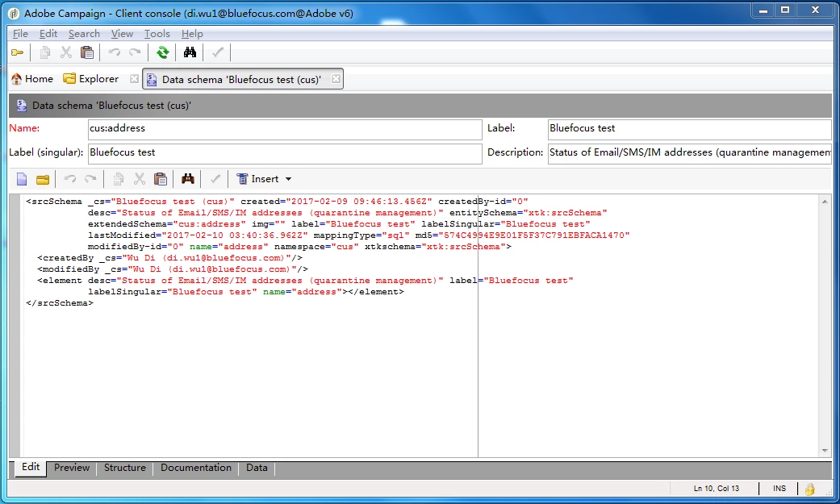Viewport: 840px width, 504px height.
Task: Click the Description input field
Action: click(x=689, y=153)
